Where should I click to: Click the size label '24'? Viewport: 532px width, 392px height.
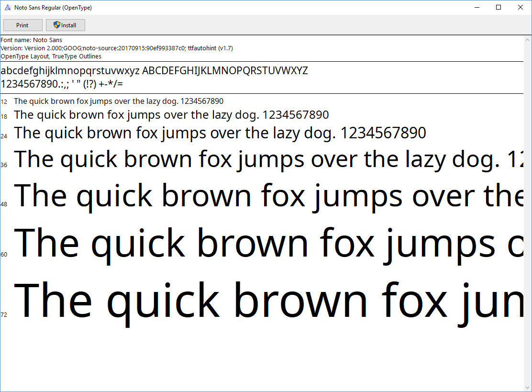[4, 136]
